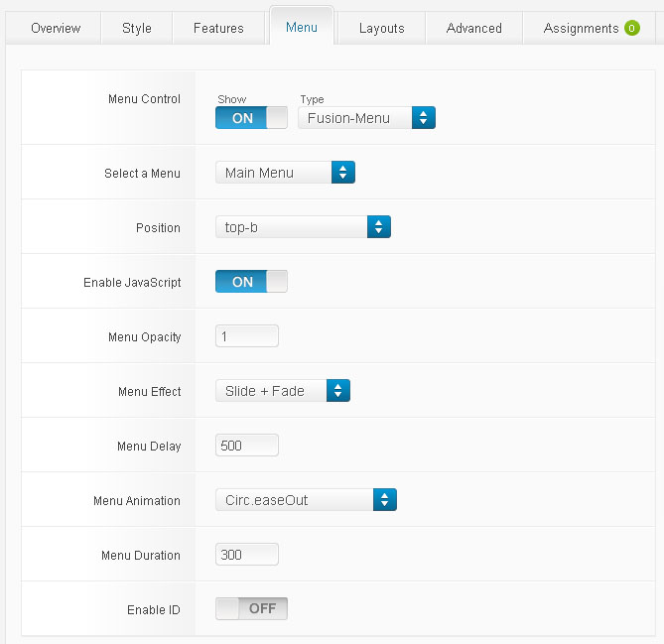Click the Menu Opacity input field
664x644 pixels.
point(247,336)
